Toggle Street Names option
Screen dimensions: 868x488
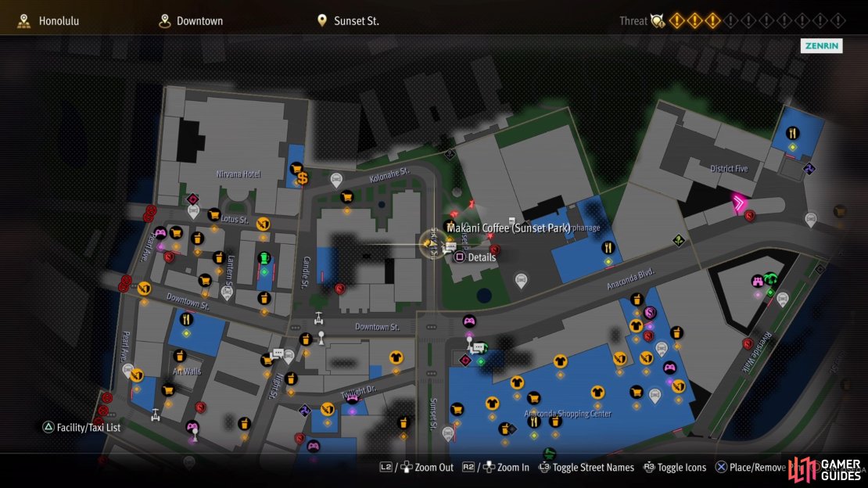(586, 468)
